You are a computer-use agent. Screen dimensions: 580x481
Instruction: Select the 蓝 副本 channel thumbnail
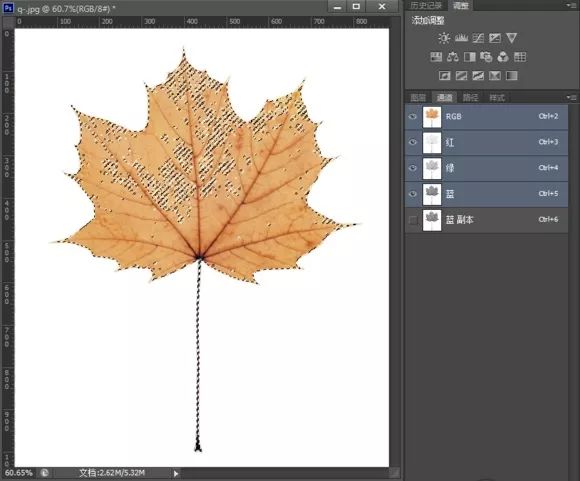[432, 220]
